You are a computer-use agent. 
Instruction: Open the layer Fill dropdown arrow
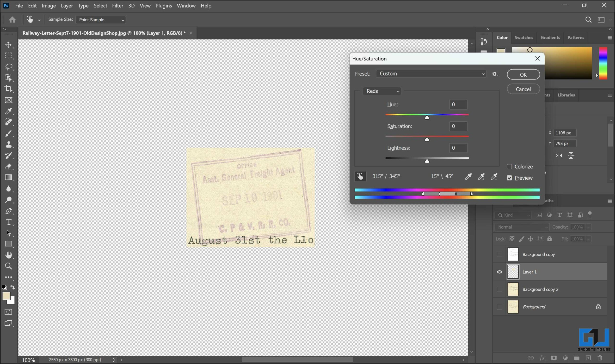588,239
